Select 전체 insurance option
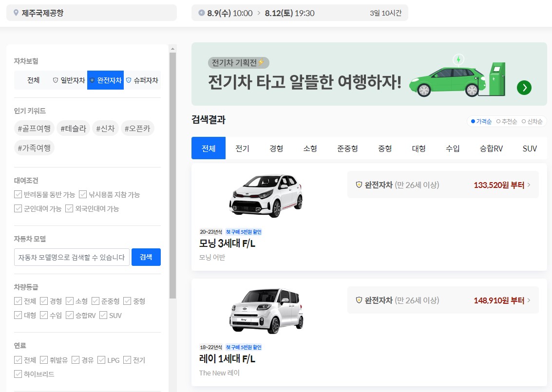 click(34, 80)
